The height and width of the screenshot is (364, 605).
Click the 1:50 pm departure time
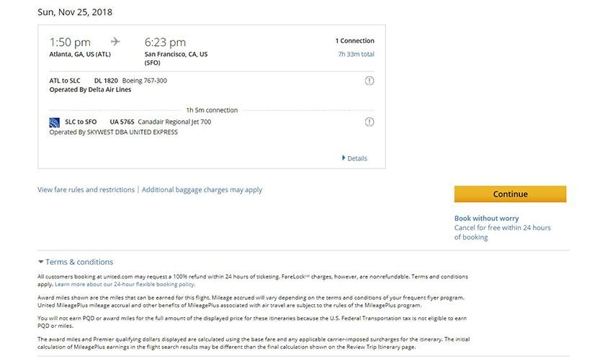click(70, 42)
